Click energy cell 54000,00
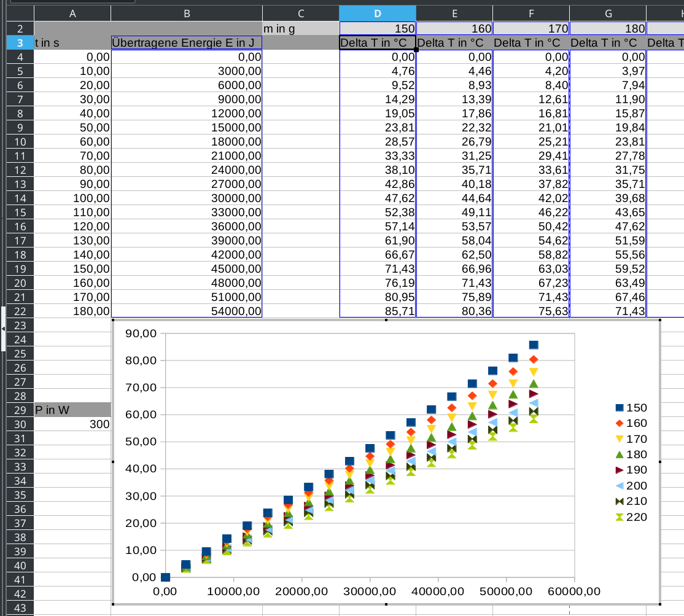This screenshot has height=616, width=684. tap(187, 311)
